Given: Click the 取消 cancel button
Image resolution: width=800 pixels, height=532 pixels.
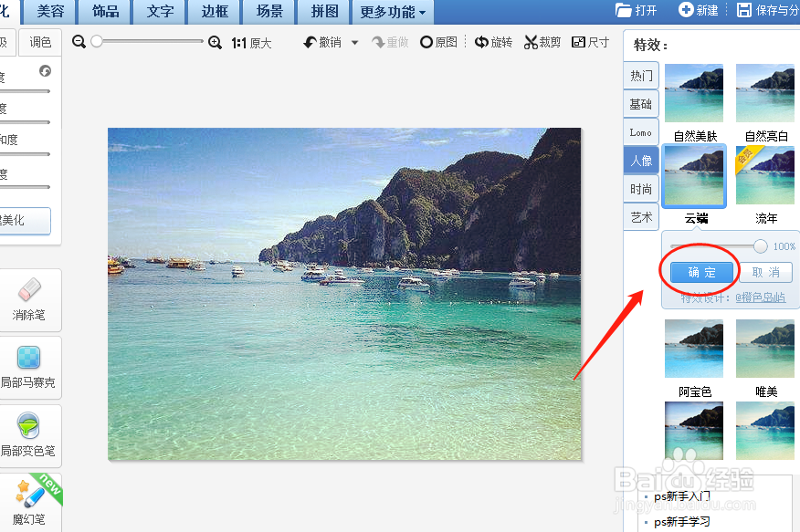Looking at the screenshot, I should click(766, 272).
